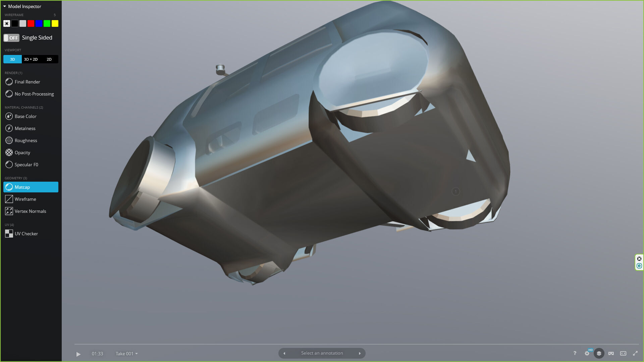
Task: Enter VR mode with headset icon
Action: pos(611,353)
